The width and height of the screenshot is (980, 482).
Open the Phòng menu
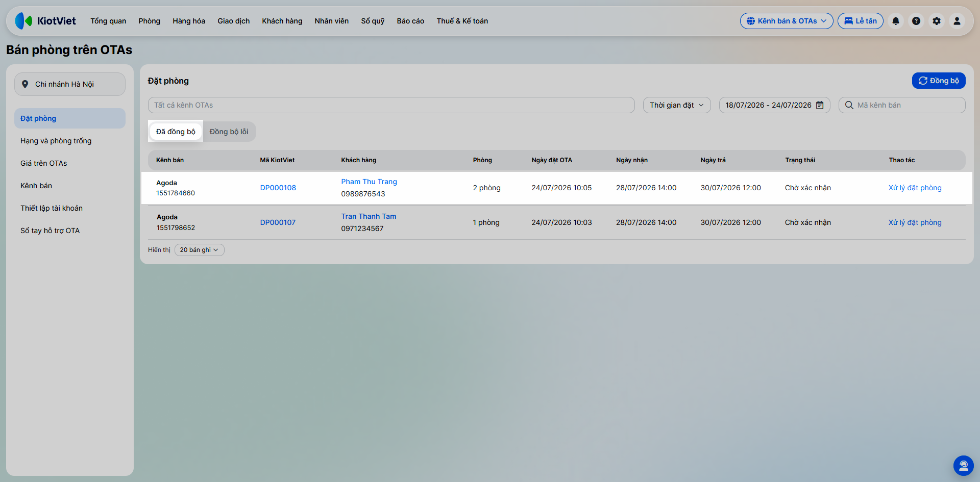point(149,21)
